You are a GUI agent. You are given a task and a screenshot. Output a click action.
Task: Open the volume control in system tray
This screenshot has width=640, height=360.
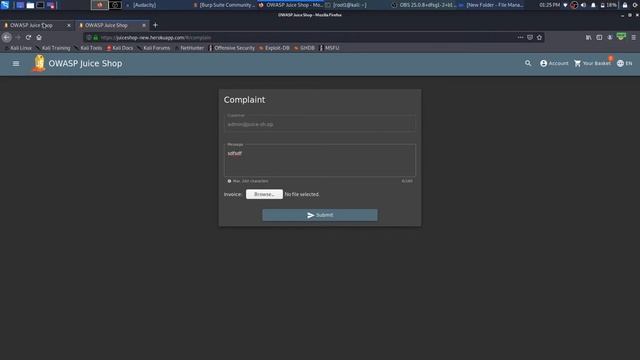[584, 5]
